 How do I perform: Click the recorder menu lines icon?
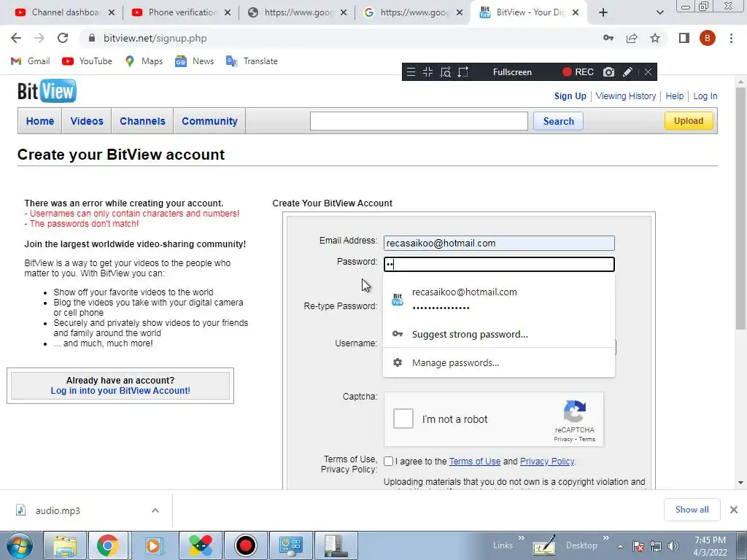[x=411, y=72]
